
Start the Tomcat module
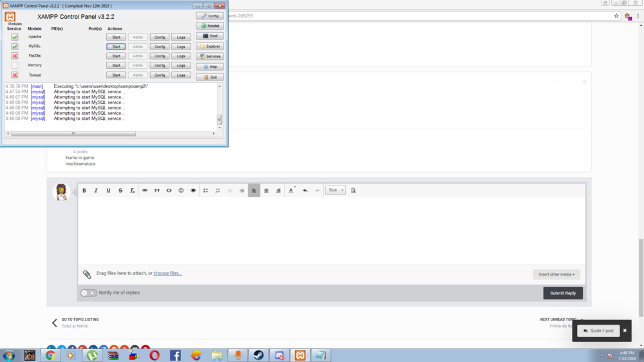tap(116, 75)
